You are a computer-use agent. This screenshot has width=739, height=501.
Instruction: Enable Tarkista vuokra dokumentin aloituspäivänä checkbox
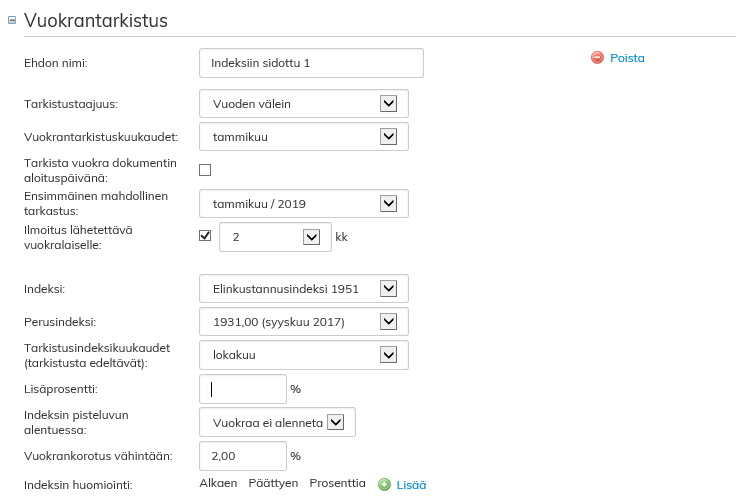point(205,170)
